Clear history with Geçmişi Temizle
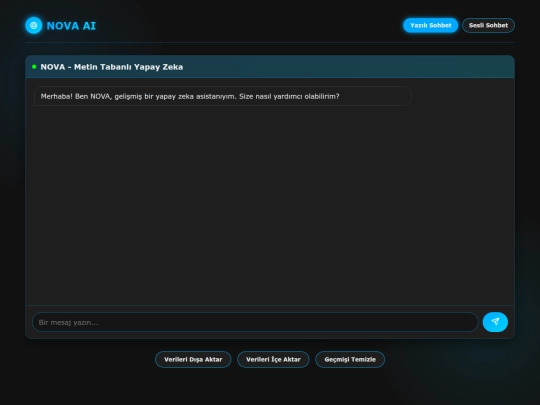The width and height of the screenshot is (540, 405). pos(350,360)
